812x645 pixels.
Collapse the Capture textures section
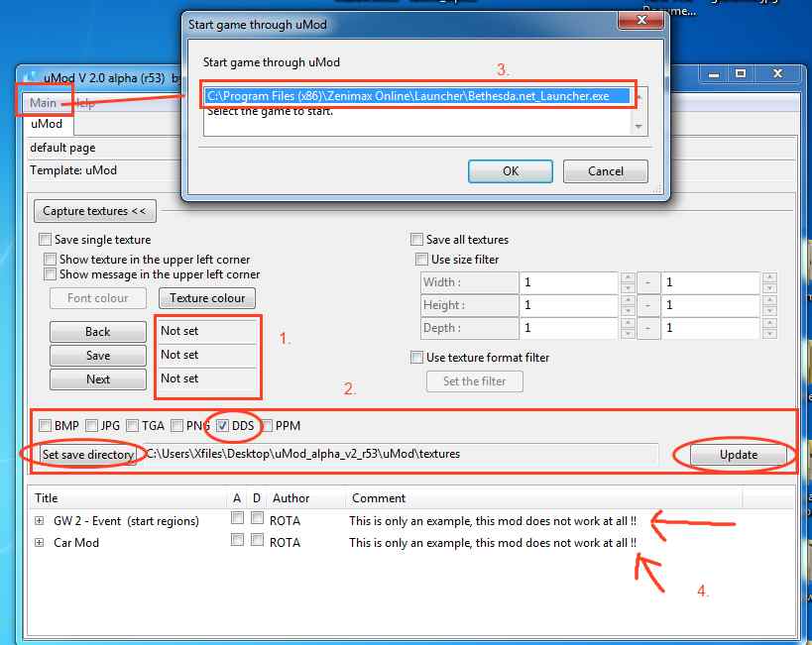(x=94, y=211)
